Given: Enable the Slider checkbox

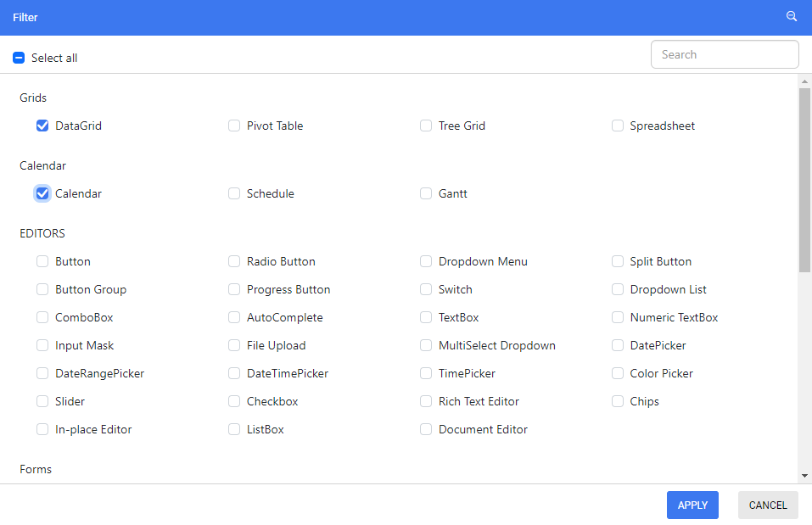Looking at the screenshot, I should click(42, 401).
